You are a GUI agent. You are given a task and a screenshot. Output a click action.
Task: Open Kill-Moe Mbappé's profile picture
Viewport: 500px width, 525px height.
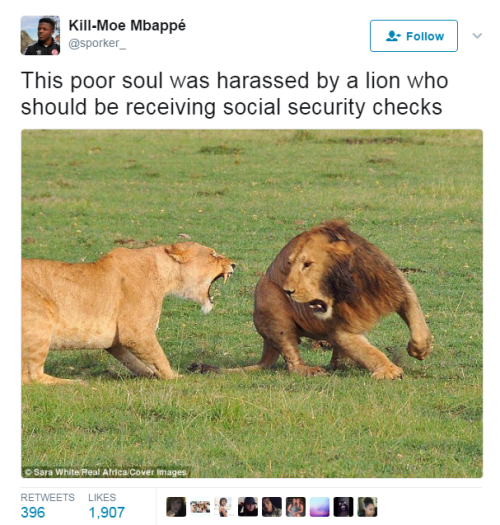(x=40, y=35)
